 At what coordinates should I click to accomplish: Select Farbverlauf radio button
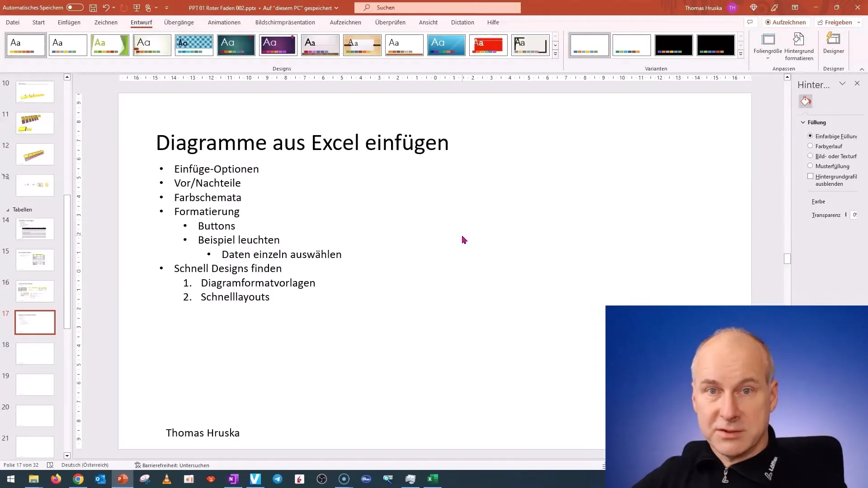click(810, 146)
